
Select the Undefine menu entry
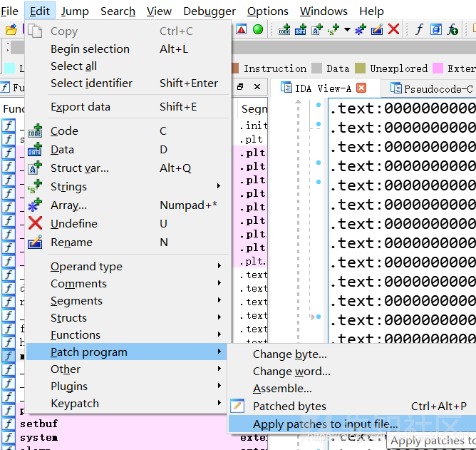pyautogui.click(x=128, y=224)
